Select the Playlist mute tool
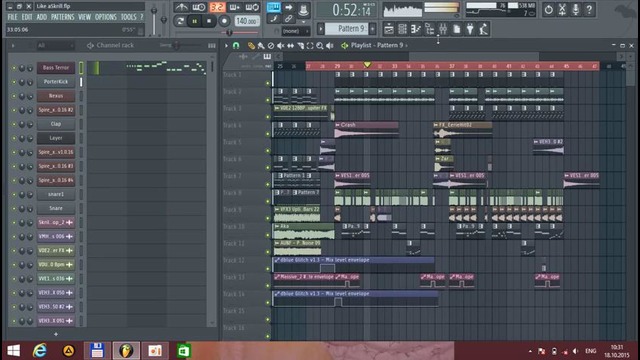 [281, 46]
